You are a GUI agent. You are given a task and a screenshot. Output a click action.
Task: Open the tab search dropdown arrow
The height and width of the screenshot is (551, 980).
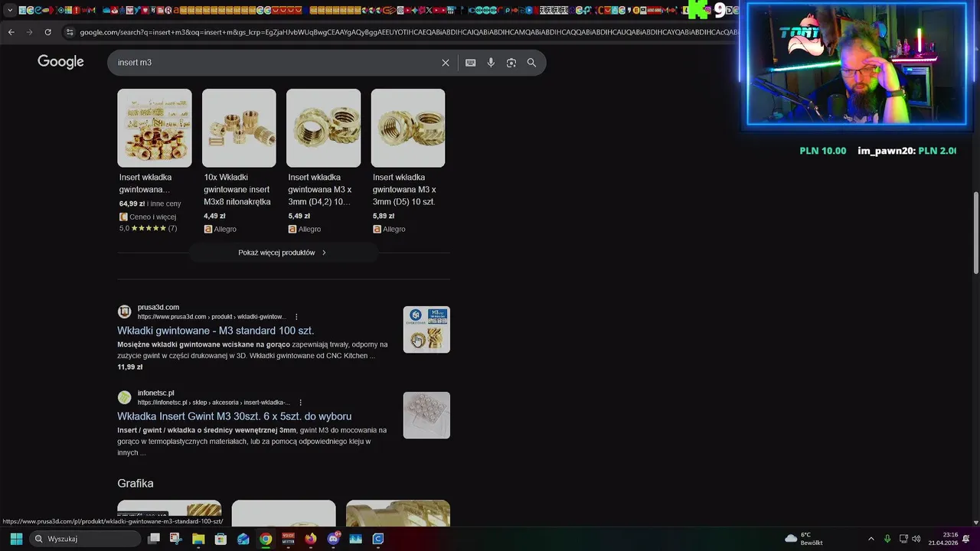pos(10,11)
